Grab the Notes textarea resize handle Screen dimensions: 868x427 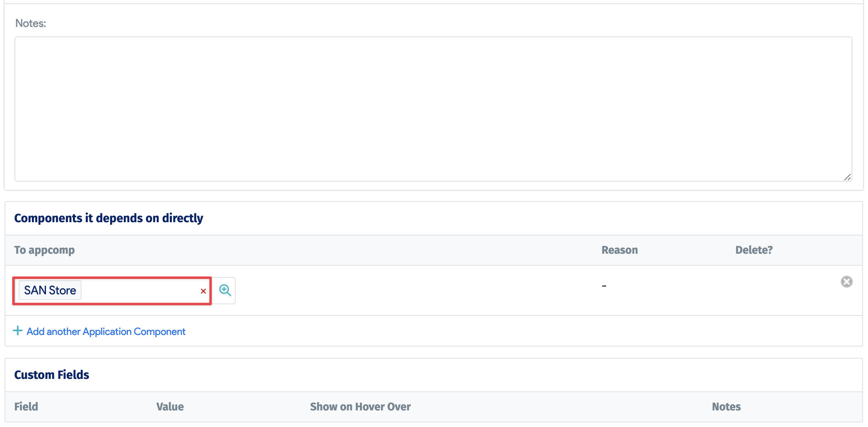coord(847,177)
